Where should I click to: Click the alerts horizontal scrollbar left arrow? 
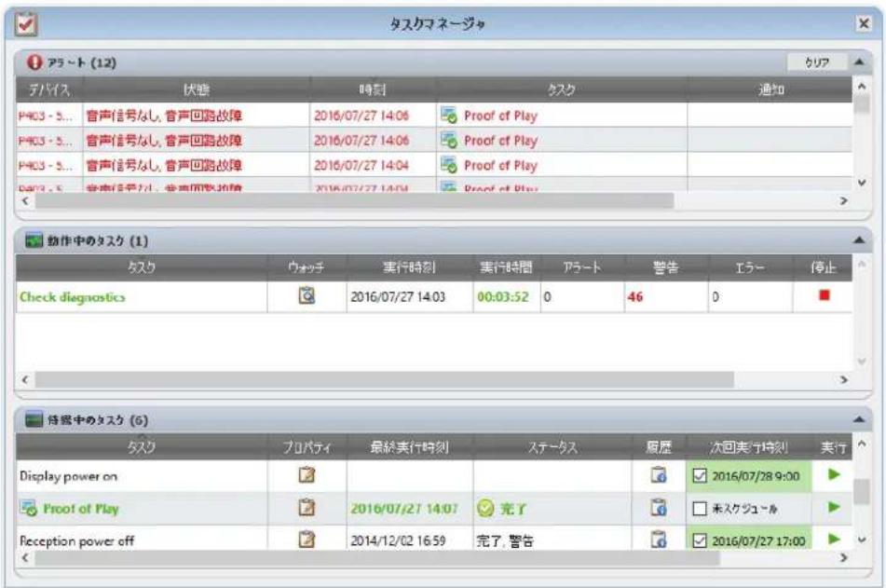click(x=25, y=200)
